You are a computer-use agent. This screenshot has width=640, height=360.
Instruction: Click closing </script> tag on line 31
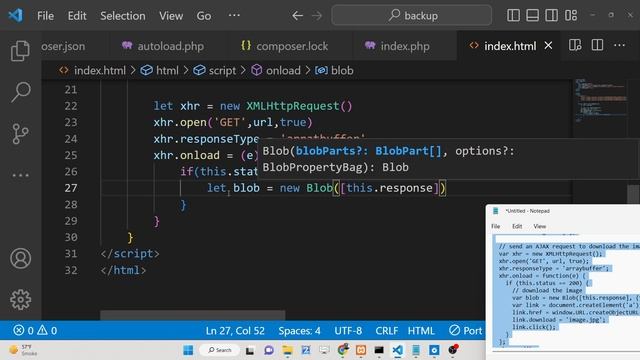[x=130, y=254]
